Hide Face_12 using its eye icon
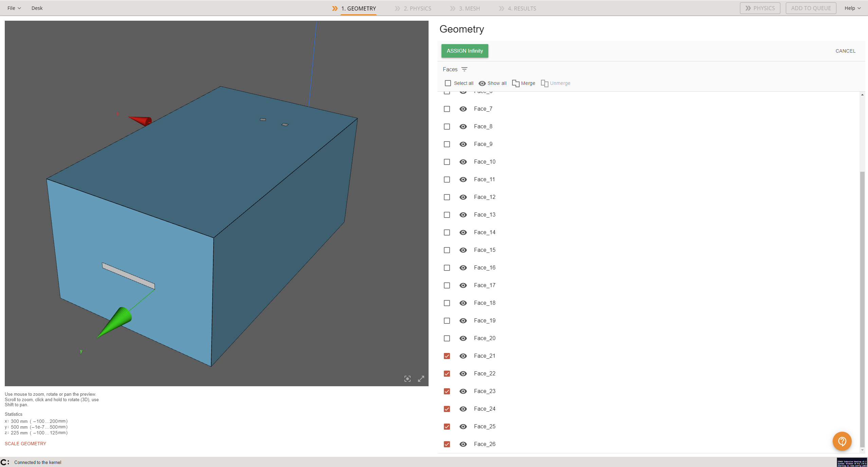This screenshot has height=467, width=868. point(463,197)
